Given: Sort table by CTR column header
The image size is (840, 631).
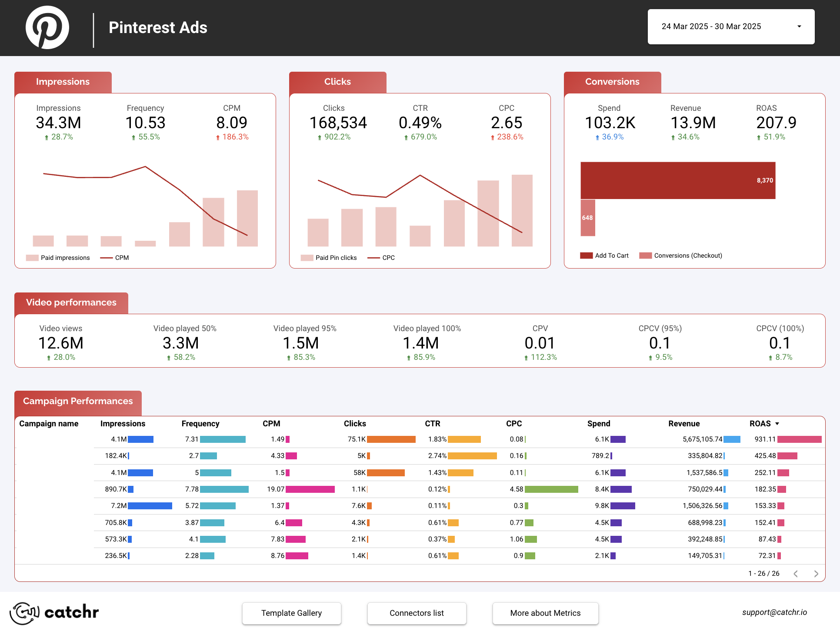Looking at the screenshot, I should coord(433,424).
